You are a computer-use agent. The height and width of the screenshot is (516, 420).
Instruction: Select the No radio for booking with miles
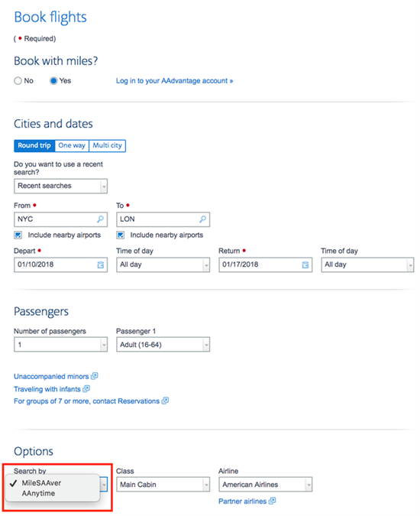click(x=18, y=81)
